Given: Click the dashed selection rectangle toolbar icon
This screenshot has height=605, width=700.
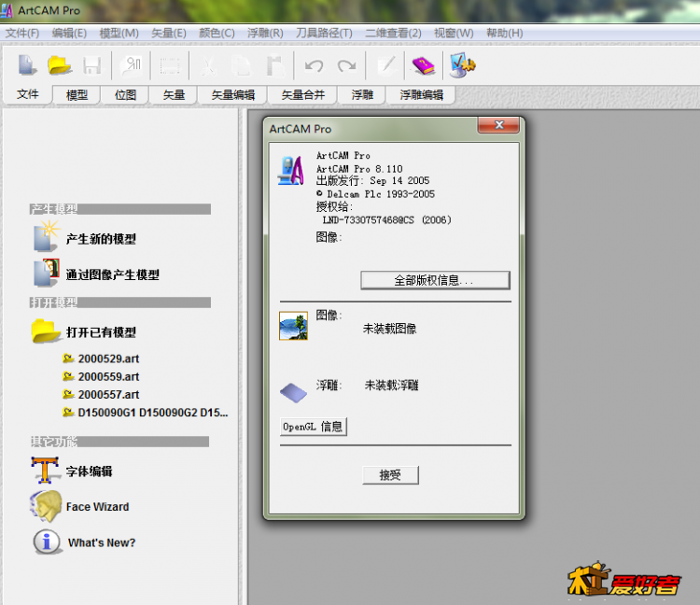Looking at the screenshot, I should [170, 66].
